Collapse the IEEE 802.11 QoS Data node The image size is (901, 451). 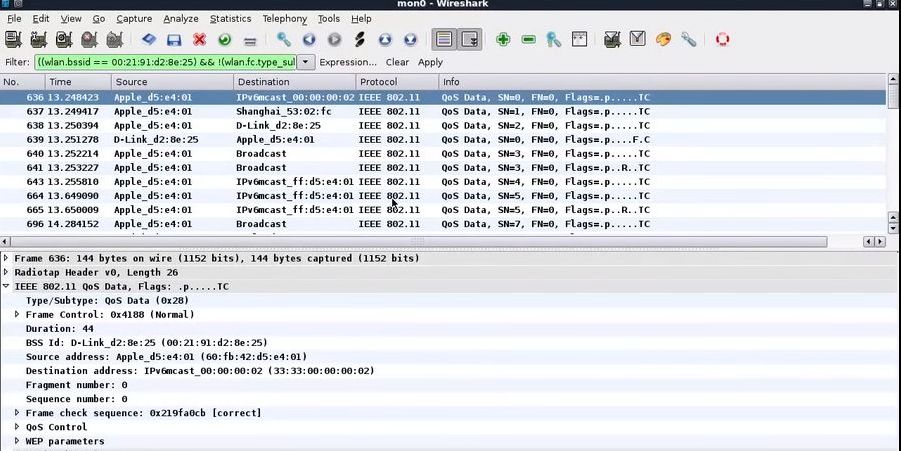click(x=6, y=286)
